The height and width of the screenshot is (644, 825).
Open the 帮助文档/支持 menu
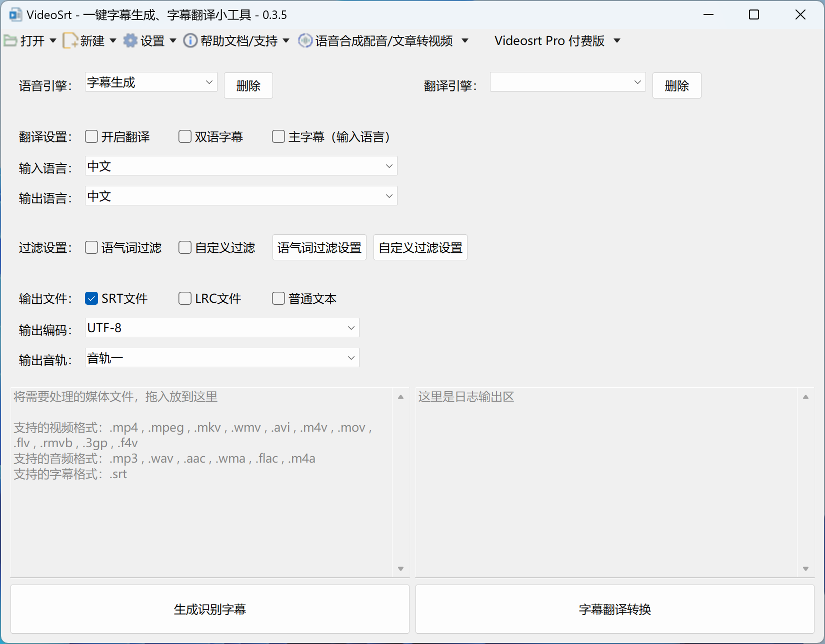pyautogui.click(x=239, y=41)
